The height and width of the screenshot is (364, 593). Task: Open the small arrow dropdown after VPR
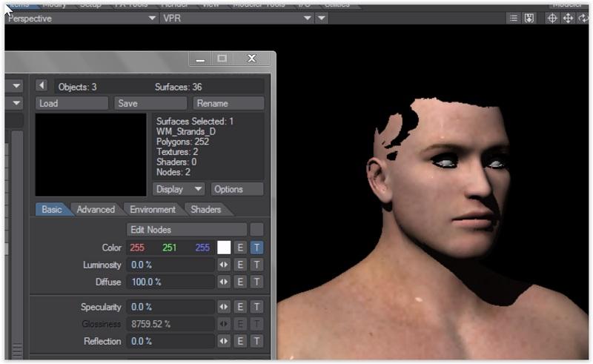click(322, 18)
